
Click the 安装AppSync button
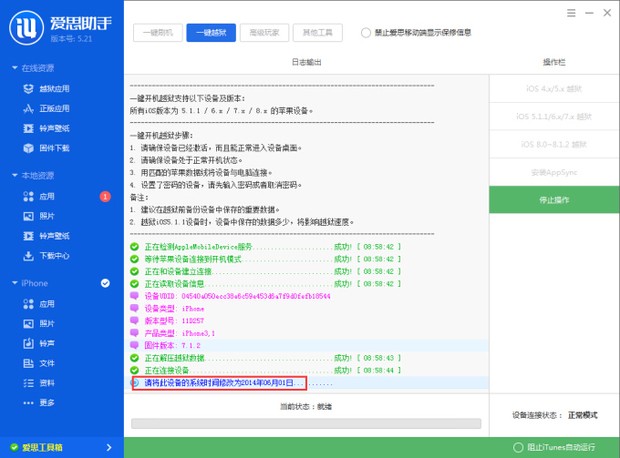[x=554, y=172]
